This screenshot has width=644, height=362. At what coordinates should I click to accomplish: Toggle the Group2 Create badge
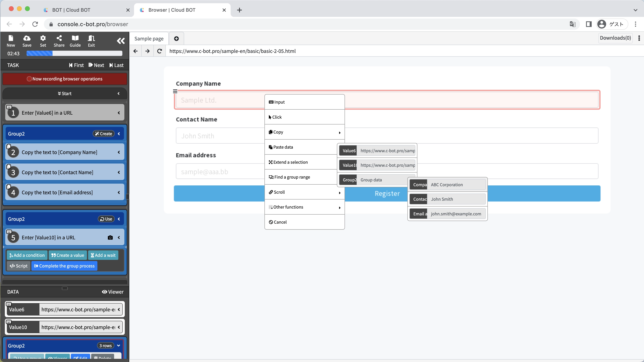(103, 134)
